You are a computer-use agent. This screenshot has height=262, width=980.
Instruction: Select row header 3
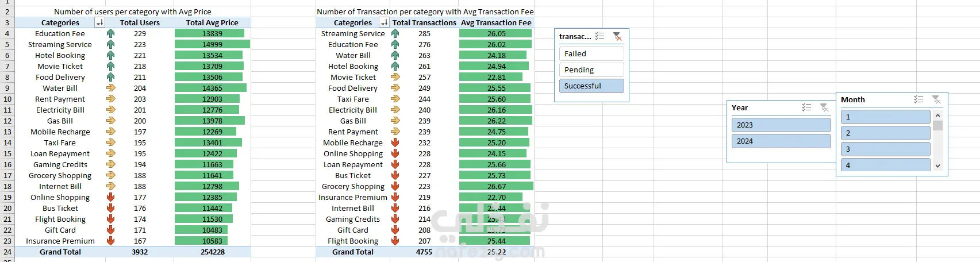coord(7,22)
